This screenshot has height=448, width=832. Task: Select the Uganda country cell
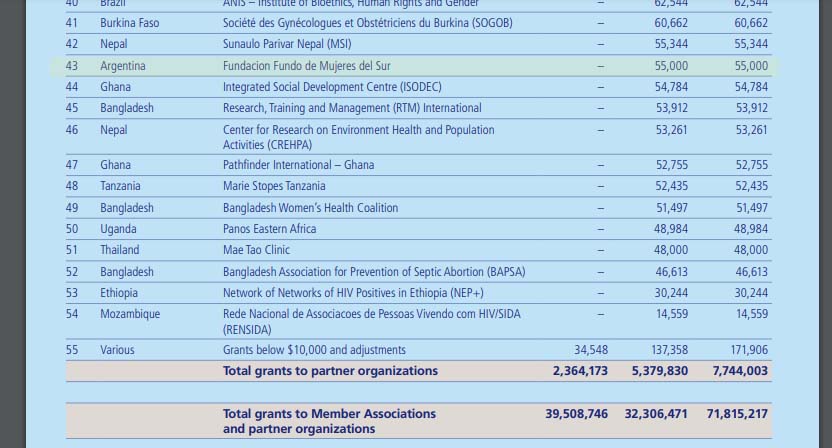pos(118,229)
